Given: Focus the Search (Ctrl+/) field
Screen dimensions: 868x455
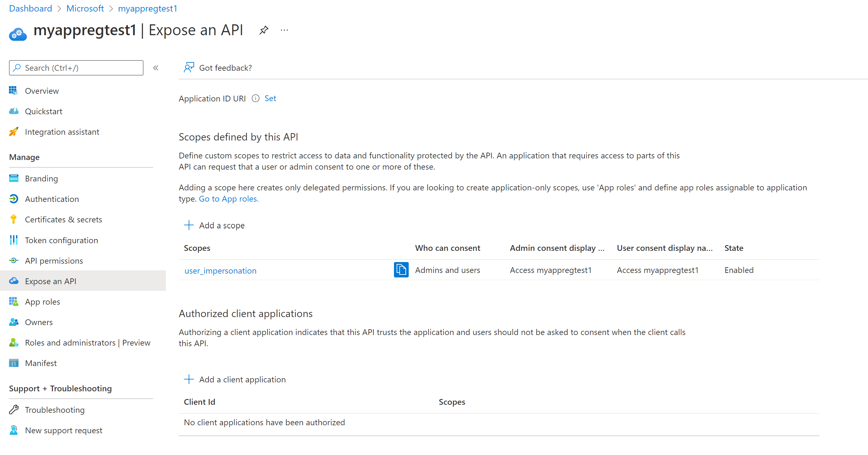Looking at the screenshot, I should 76,68.
